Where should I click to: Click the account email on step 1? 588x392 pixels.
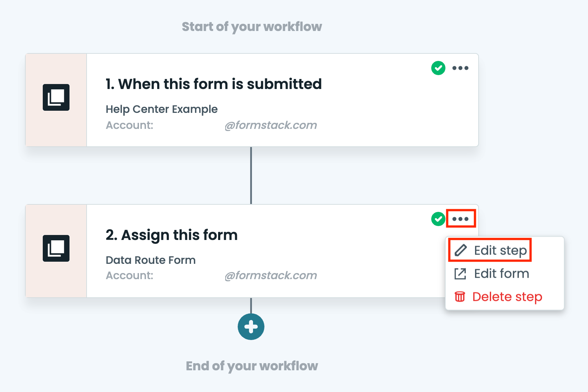click(270, 125)
